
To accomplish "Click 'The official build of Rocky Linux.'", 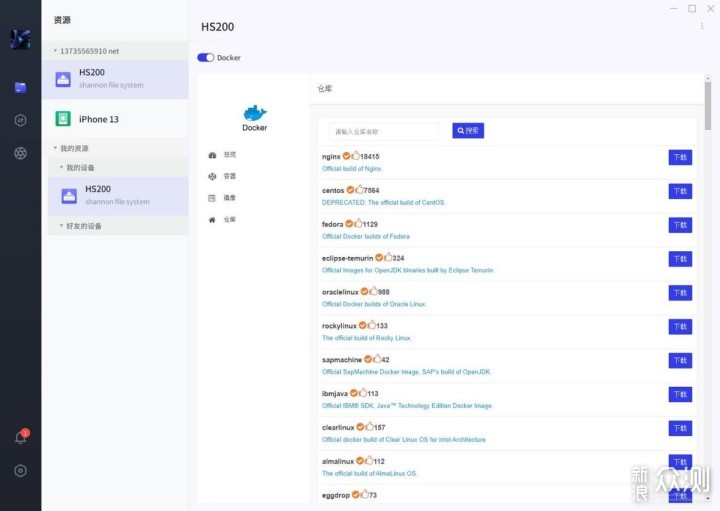I will 366,338.
